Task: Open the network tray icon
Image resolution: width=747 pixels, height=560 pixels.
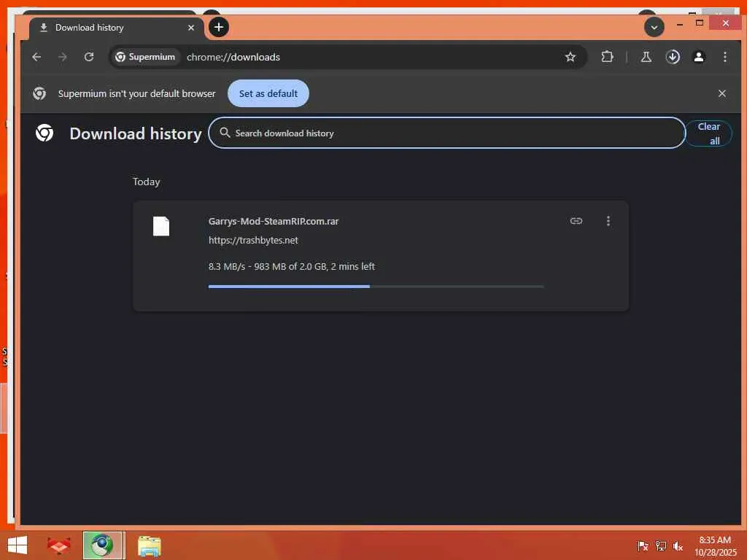Action: 660,545
